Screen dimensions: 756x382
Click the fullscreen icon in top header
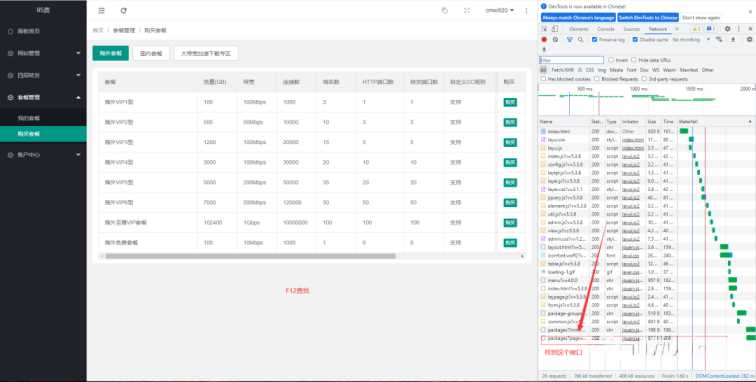467,11
